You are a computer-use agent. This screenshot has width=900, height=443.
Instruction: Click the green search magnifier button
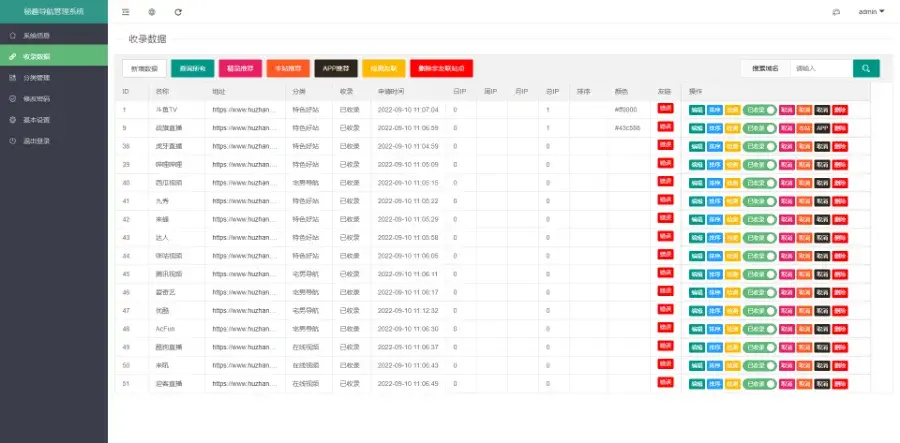(866, 68)
